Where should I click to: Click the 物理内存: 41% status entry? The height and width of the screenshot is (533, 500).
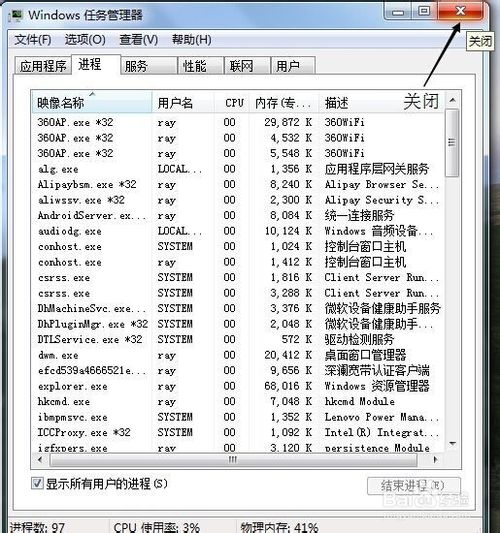pyautogui.click(x=279, y=527)
